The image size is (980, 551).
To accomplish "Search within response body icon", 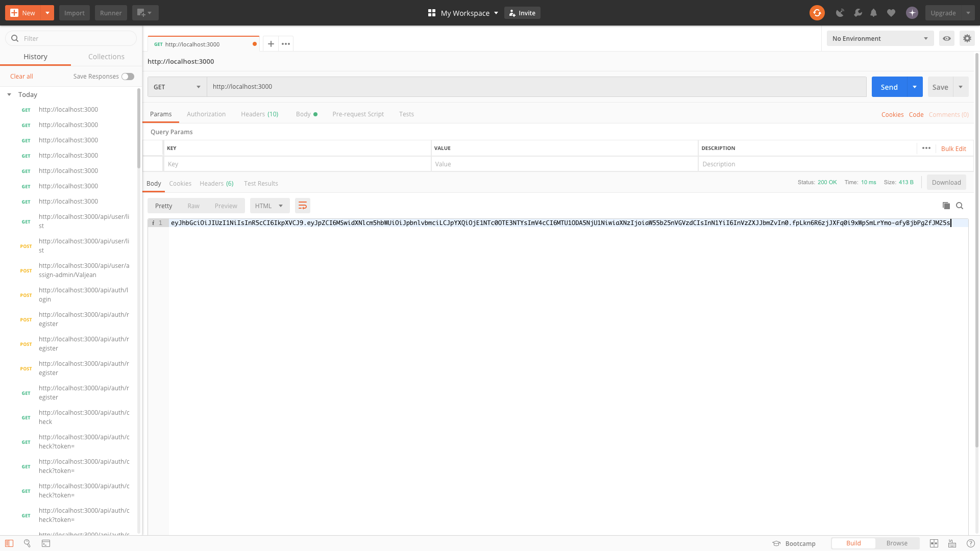I will 960,206.
